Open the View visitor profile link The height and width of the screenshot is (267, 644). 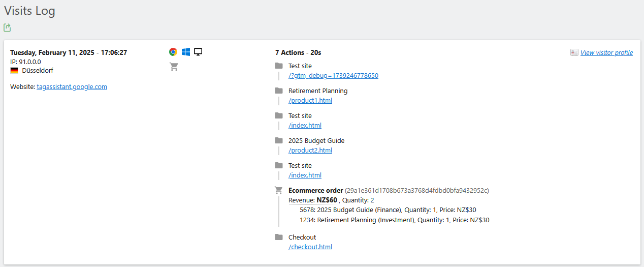click(x=606, y=52)
